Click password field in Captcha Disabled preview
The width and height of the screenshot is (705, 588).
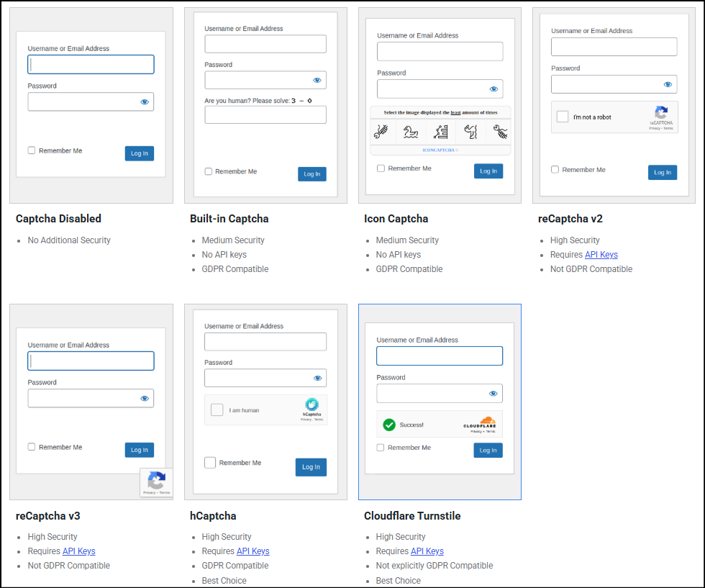(91, 102)
